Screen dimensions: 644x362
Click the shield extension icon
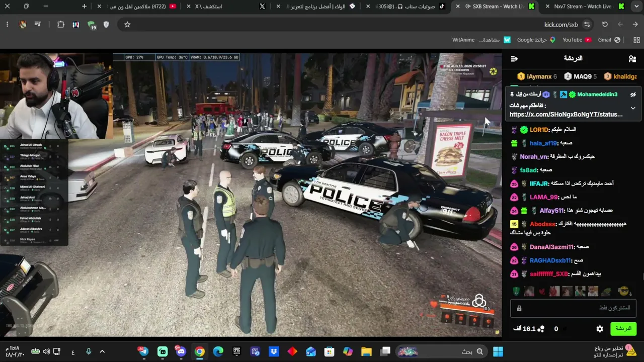click(106, 25)
